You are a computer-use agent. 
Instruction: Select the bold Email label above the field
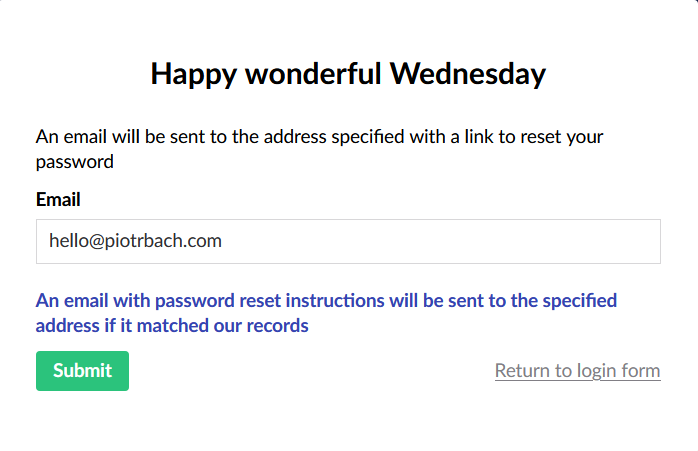[x=58, y=199]
